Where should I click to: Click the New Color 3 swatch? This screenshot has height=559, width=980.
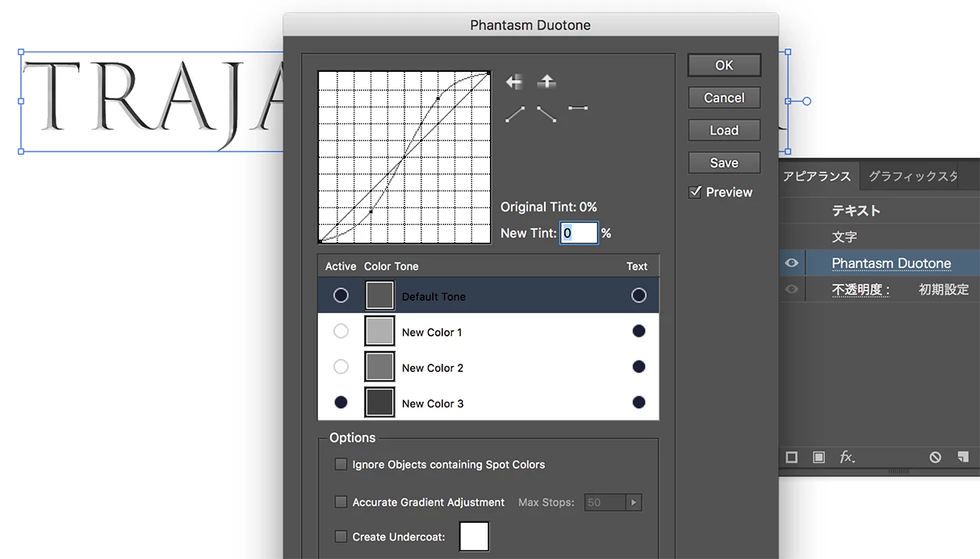379,402
